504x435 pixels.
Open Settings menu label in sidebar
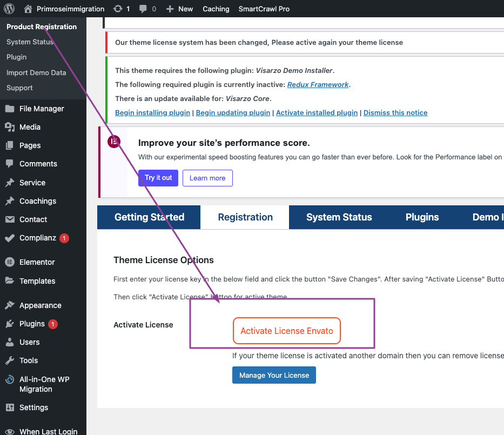tap(33, 407)
